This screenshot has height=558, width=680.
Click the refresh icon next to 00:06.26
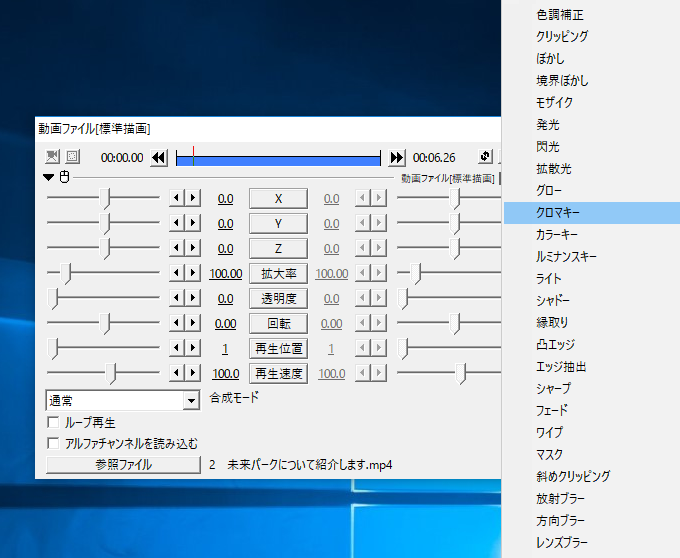click(x=485, y=157)
